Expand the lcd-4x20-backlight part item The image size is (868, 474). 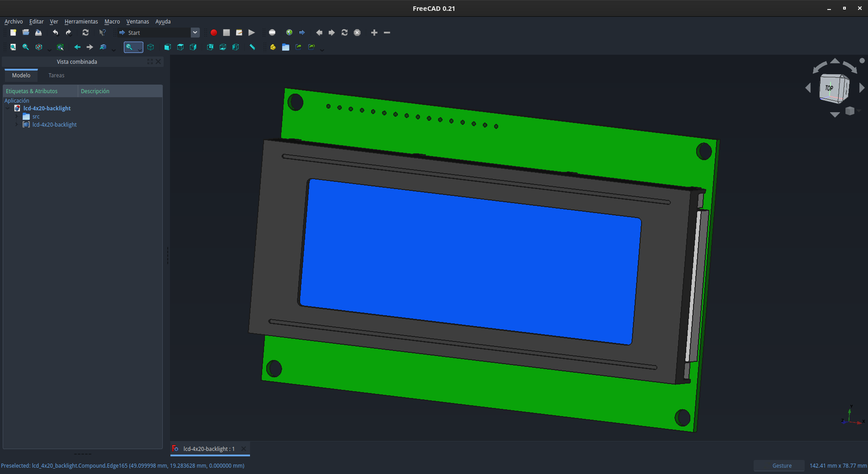pos(17,125)
